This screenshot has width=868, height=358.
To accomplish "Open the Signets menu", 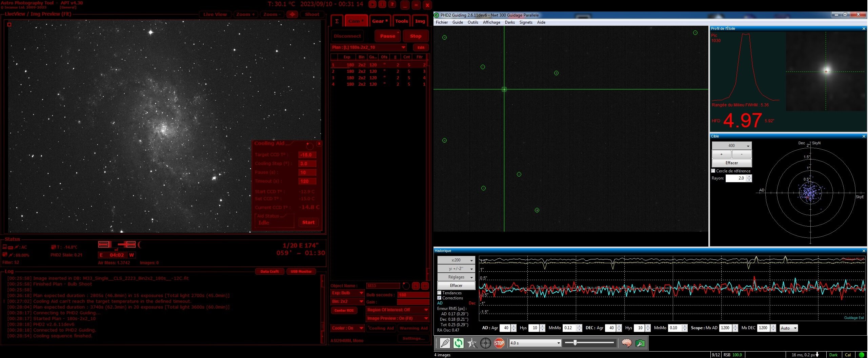I will click(x=526, y=22).
